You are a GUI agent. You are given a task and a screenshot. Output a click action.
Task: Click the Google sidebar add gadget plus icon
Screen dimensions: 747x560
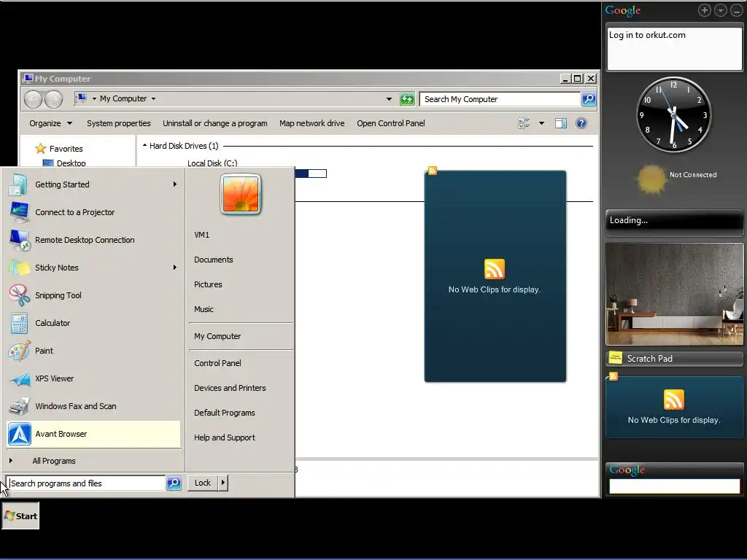(x=704, y=10)
